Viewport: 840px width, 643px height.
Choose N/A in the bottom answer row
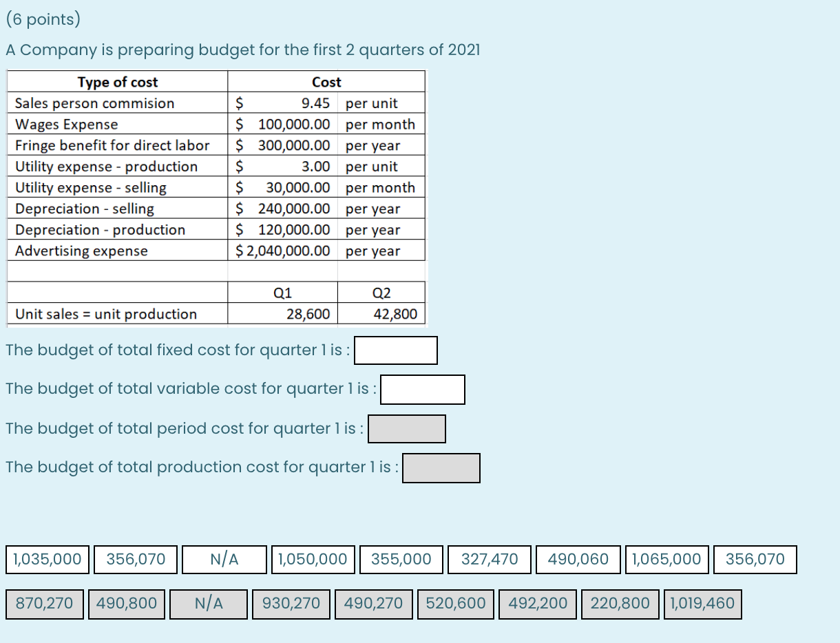coord(209,604)
